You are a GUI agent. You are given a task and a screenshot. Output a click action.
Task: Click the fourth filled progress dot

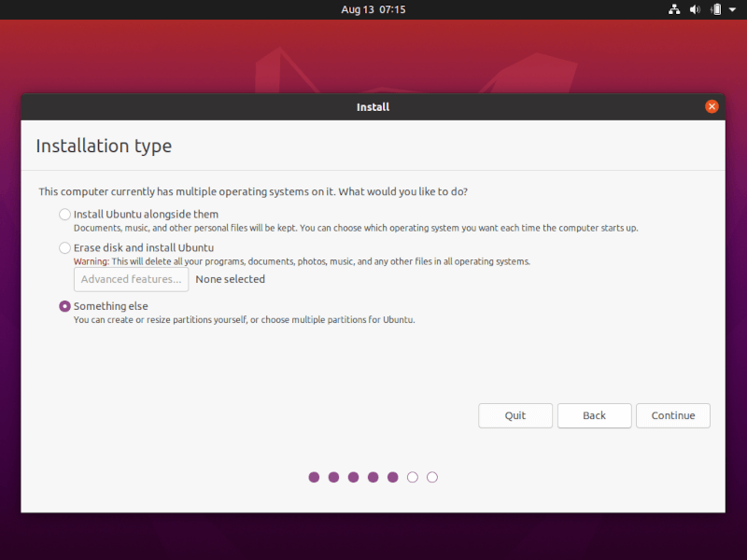[373, 477]
